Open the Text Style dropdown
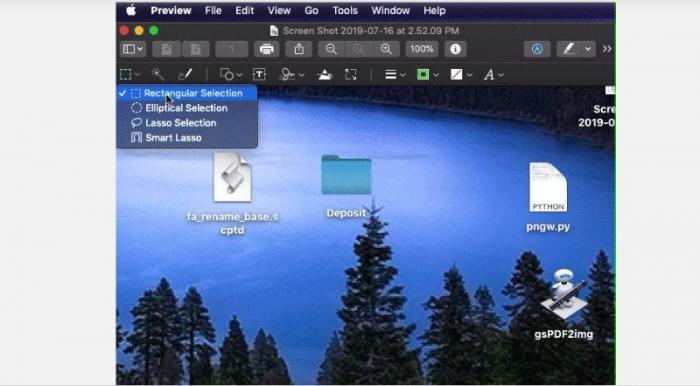Viewport: 700px width, 386px height. point(493,75)
